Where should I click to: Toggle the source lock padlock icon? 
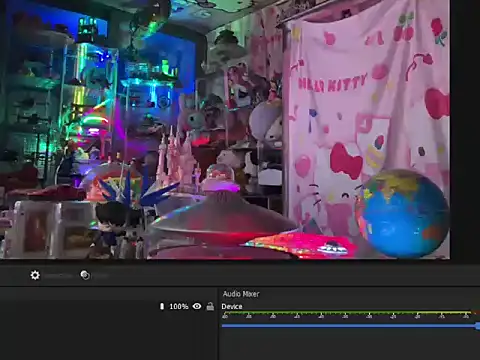click(210, 306)
